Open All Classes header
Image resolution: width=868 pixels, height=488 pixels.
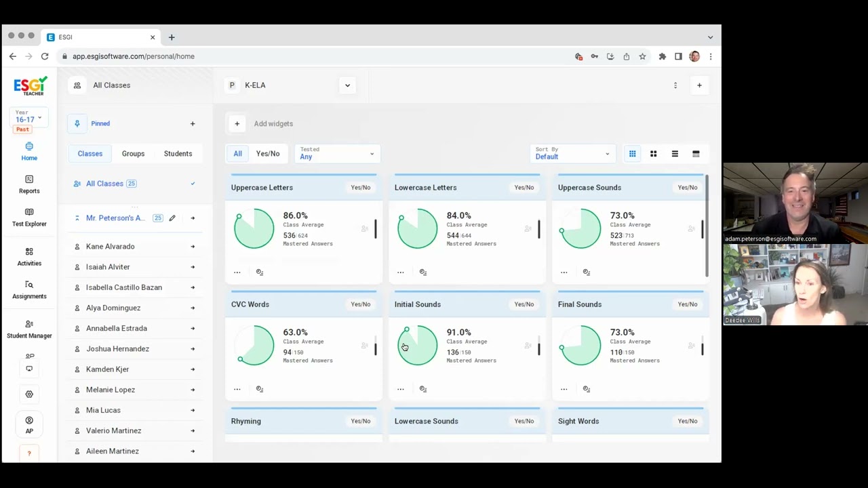(x=112, y=85)
